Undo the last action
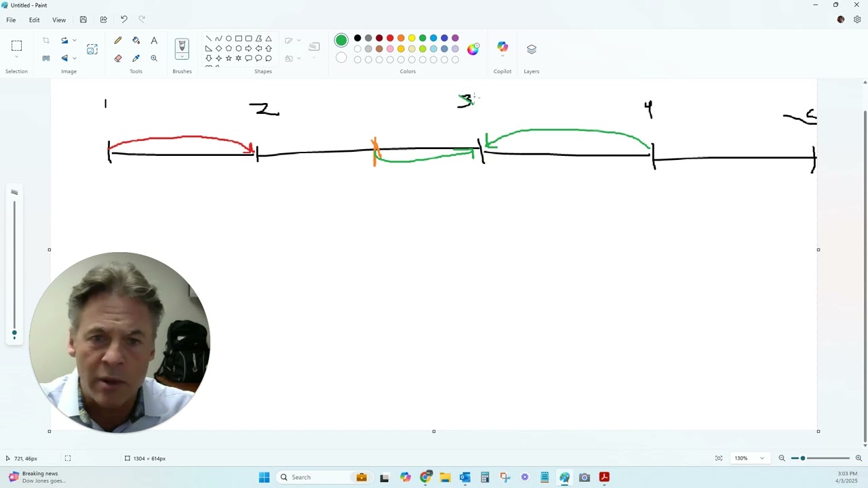 coord(123,20)
